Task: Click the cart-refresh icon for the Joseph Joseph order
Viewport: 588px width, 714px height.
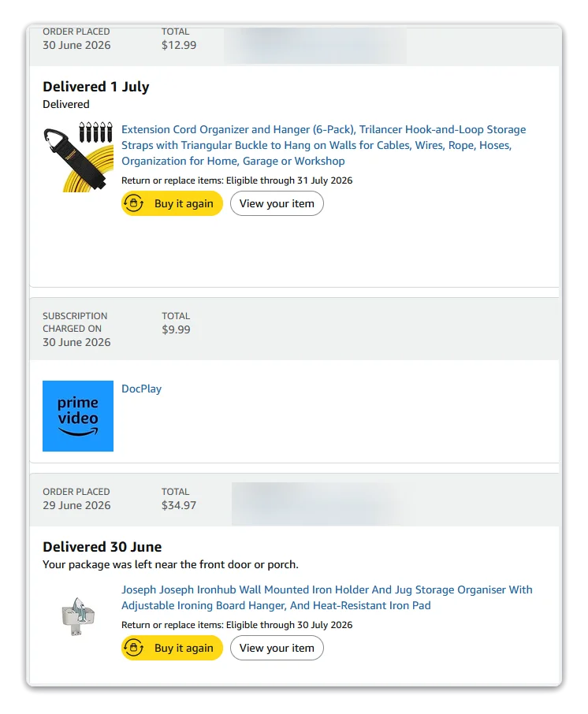Action: pos(133,648)
